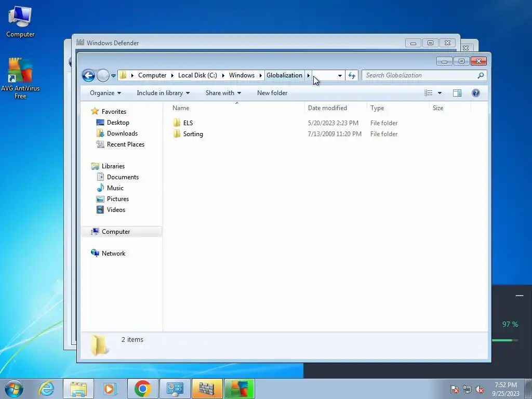Open the Organize menu

point(105,93)
